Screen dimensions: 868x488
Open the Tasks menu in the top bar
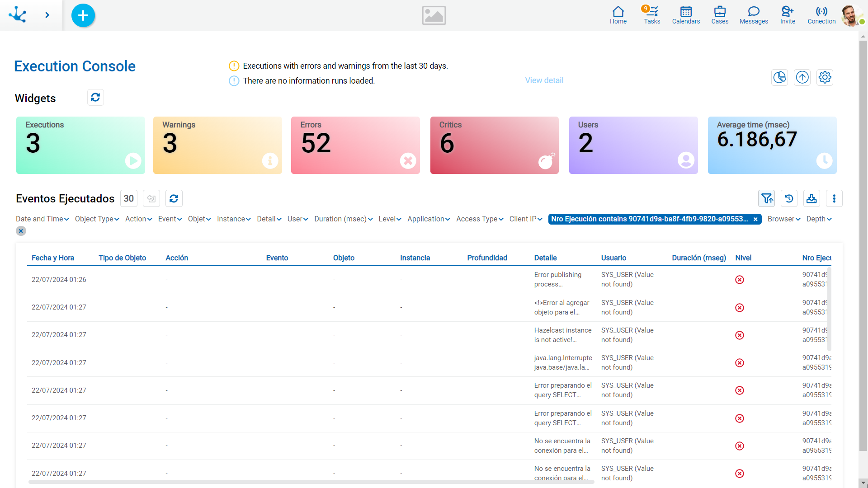click(652, 15)
